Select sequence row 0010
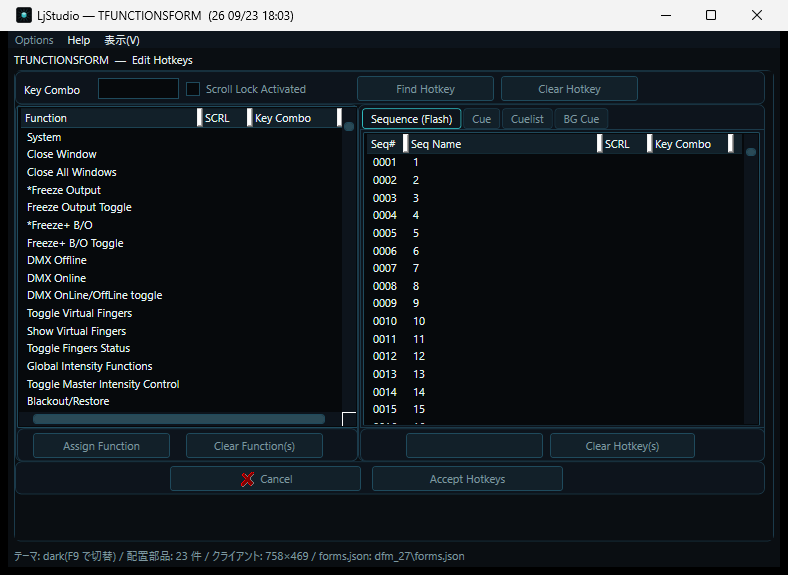Image resolution: width=788 pixels, height=575 pixels. [555, 321]
